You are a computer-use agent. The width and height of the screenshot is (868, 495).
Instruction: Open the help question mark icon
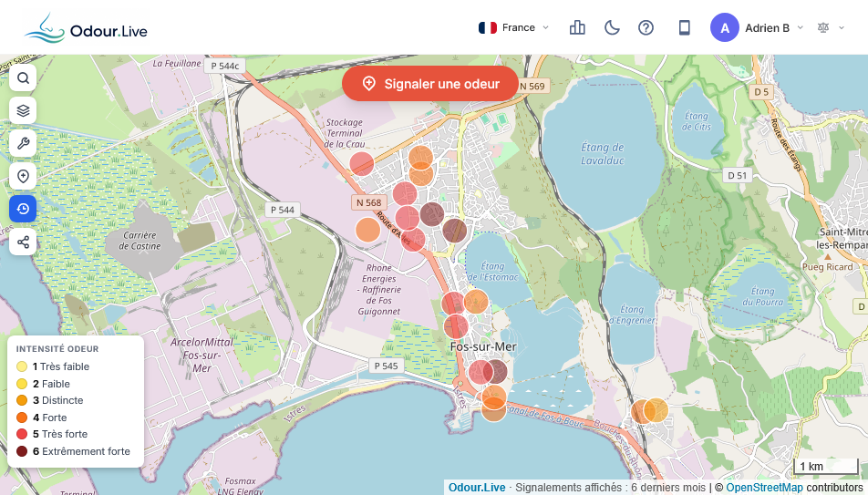[x=646, y=27]
